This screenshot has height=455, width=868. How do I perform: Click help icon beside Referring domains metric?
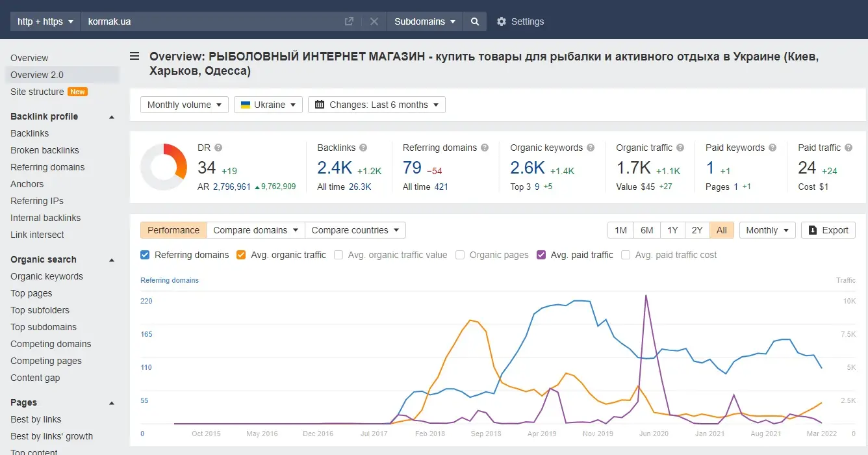coord(485,148)
